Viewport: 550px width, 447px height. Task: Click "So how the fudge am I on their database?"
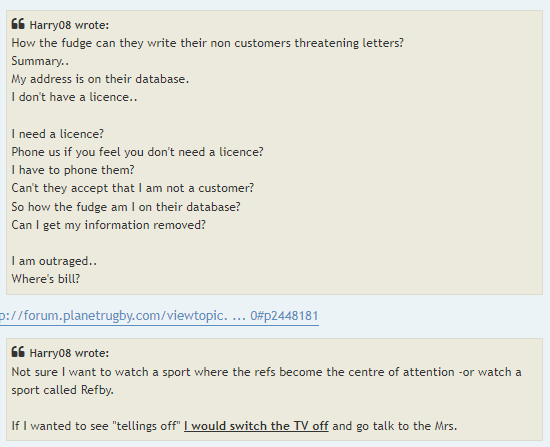click(126, 207)
